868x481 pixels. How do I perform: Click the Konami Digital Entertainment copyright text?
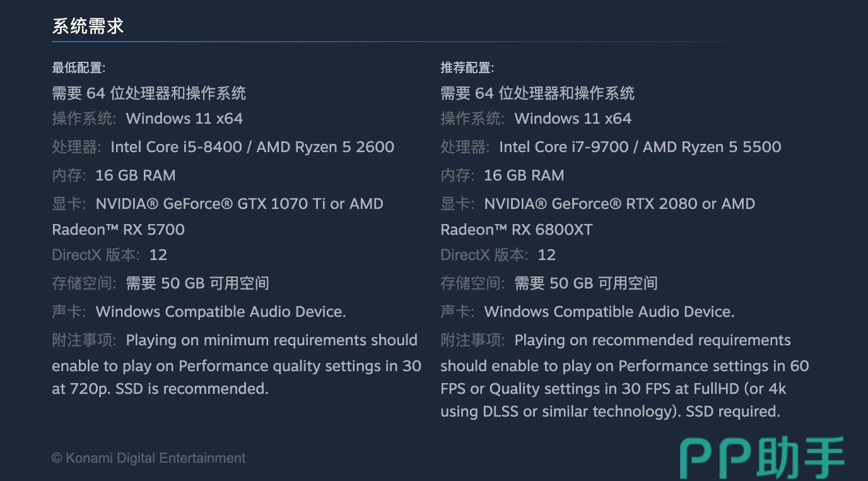[149, 458]
